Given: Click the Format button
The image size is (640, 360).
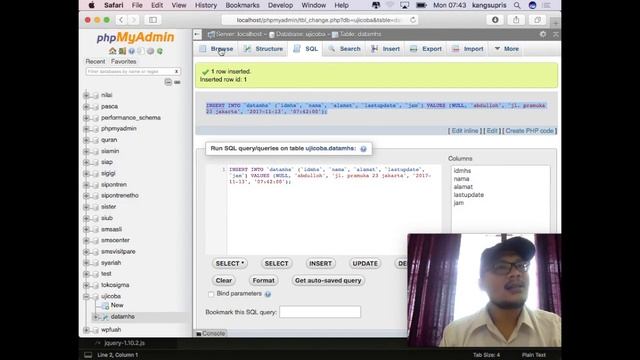Looking at the screenshot, I should 263,281.
